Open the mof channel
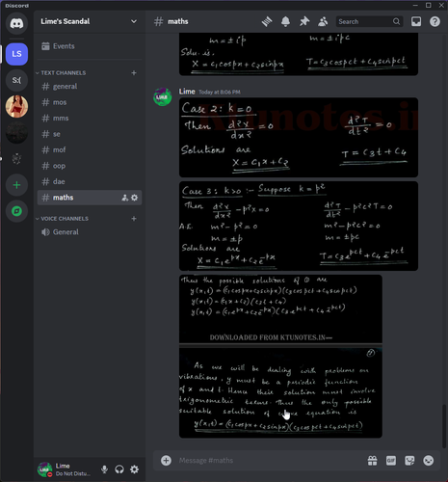Viewport: 448px width, 482px height. pyautogui.click(x=90, y=150)
